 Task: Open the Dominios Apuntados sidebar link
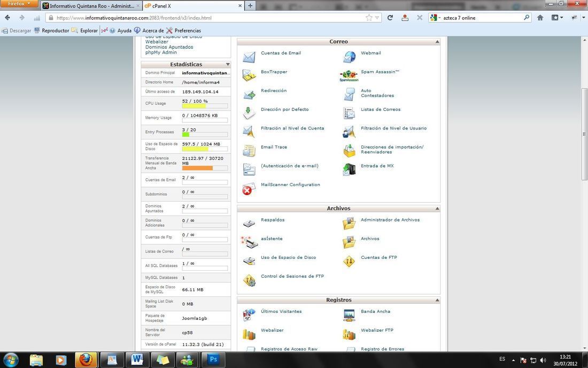point(169,47)
